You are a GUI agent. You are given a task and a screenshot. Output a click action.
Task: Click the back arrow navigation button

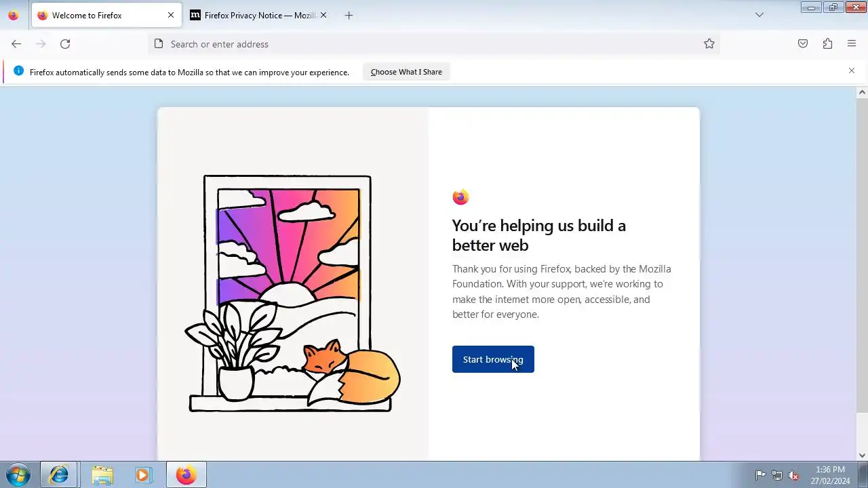tap(16, 44)
